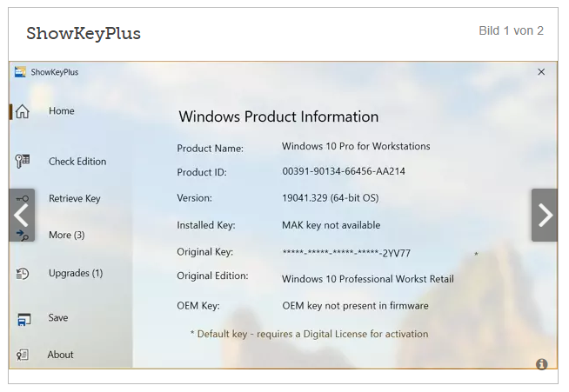This screenshot has width=569, height=392.
Task: Open the Check Edition menu item
Action: point(77,162)
